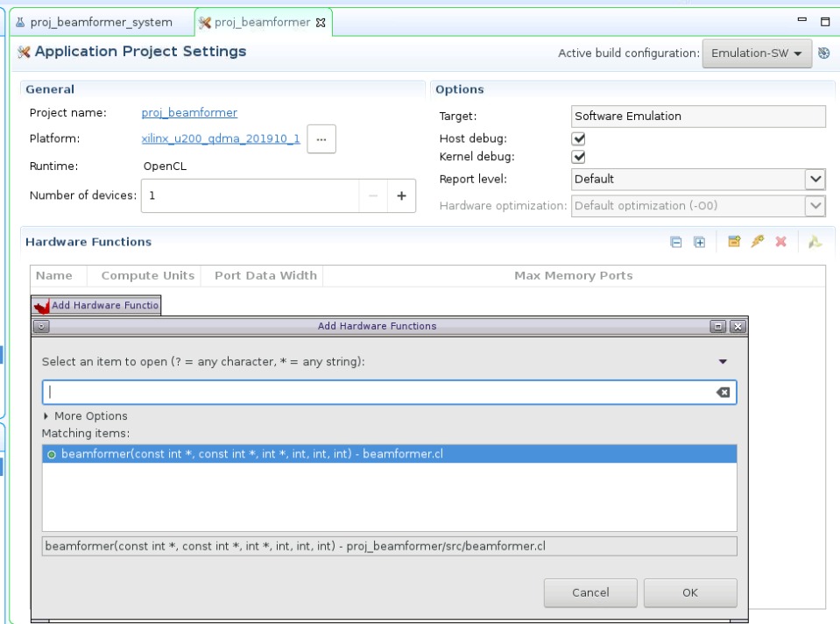840x624 pixels.
Task: Clear the search field with backspace icon
Action: pos(723,393)
